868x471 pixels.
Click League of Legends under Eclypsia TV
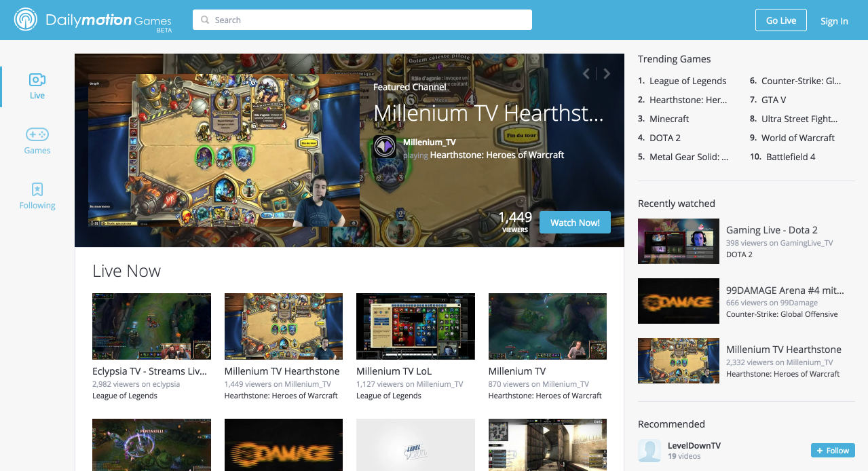(125, 396)
